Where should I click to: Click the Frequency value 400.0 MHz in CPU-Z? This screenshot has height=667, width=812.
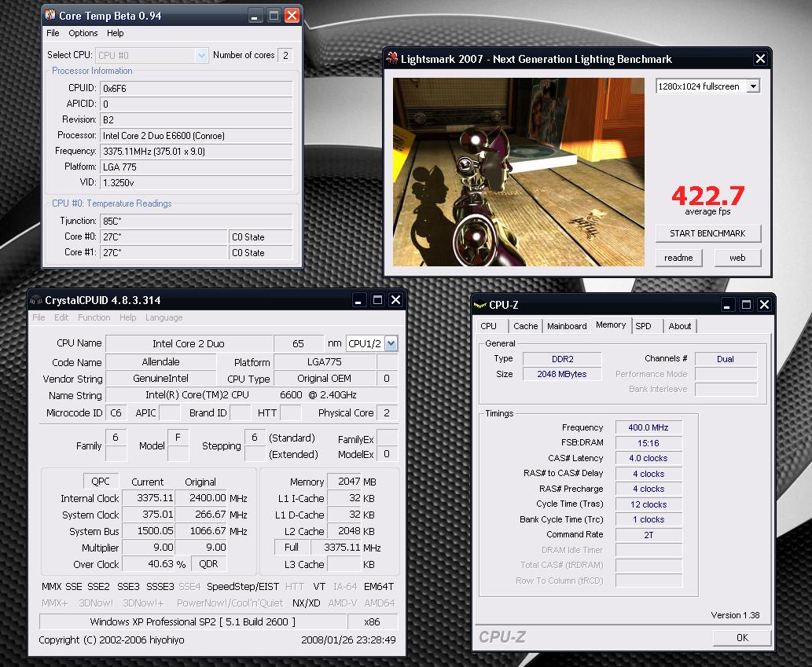pos(648,427)
